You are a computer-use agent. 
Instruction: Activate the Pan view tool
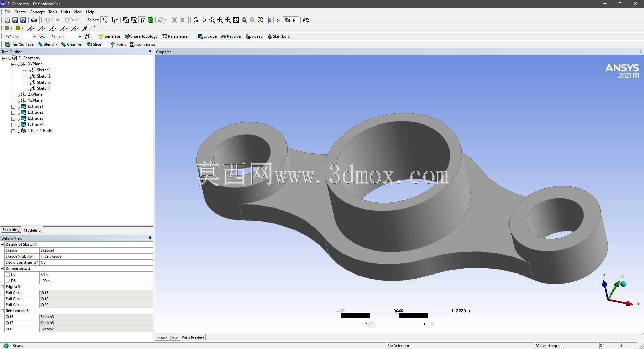click(x=204, y=20)
